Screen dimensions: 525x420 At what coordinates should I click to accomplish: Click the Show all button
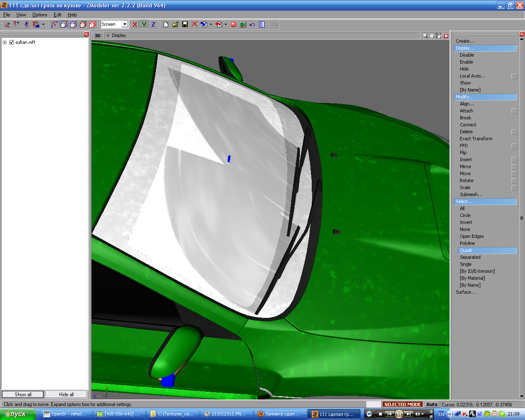tap(23, 395)
